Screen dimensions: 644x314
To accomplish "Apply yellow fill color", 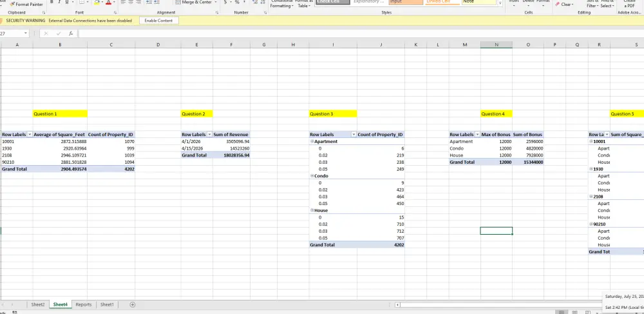I will (97, 2).
